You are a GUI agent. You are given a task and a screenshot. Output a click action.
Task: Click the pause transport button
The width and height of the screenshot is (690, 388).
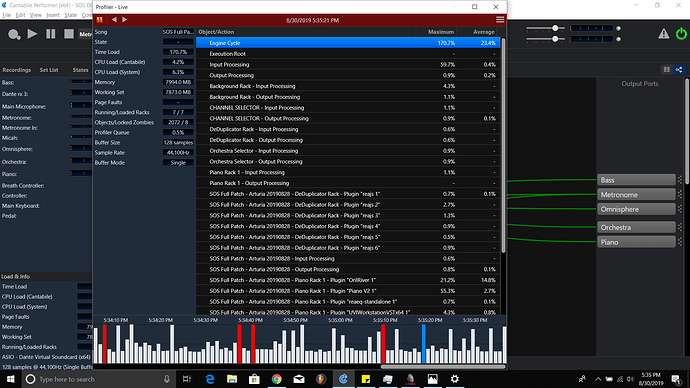51,34
